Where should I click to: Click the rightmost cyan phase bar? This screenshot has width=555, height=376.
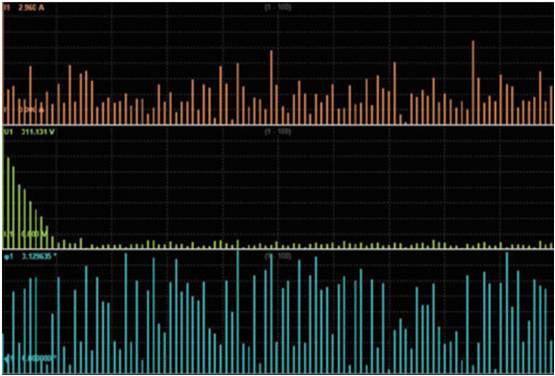pyautogui.click(x=551, y=357)
